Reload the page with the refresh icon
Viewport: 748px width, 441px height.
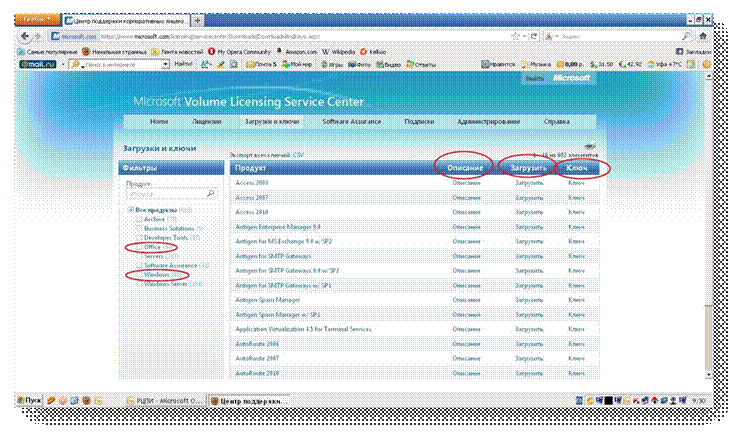click(x=534, y=36)
